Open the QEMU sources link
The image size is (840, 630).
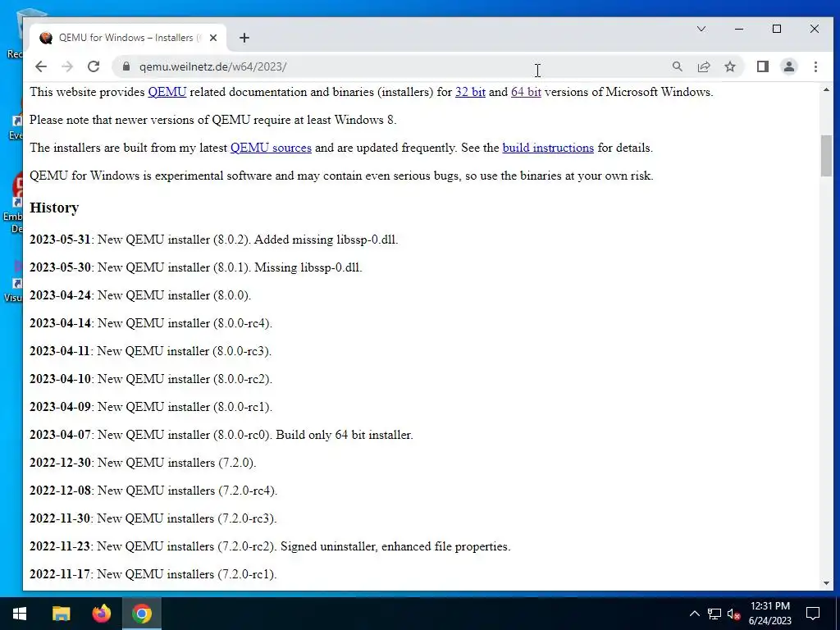(271, 148)
